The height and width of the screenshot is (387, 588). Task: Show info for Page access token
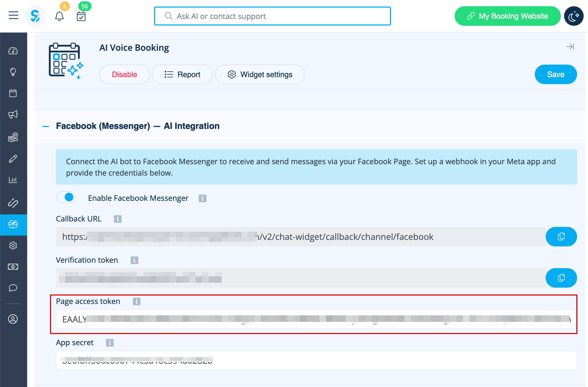[136, 302]
